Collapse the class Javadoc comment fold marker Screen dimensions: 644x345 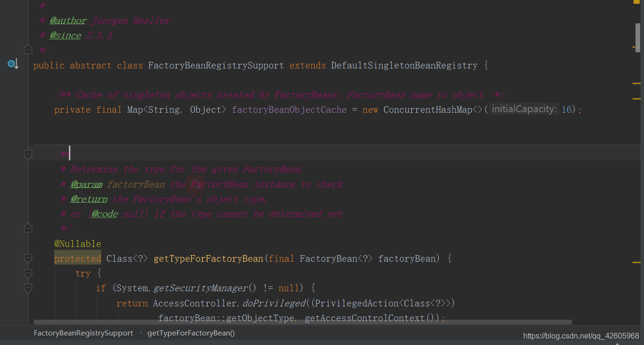[x=28, y=49]
